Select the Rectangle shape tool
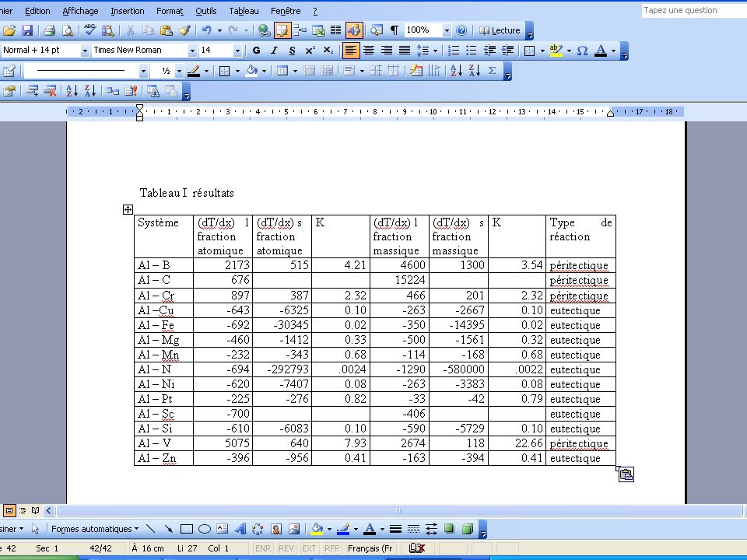Screen dimensions: 747x560 tap(186, 529)
